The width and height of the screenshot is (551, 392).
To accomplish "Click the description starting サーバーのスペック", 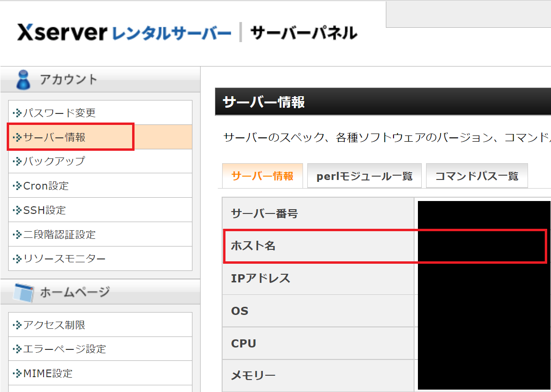I will click(387, 137).
